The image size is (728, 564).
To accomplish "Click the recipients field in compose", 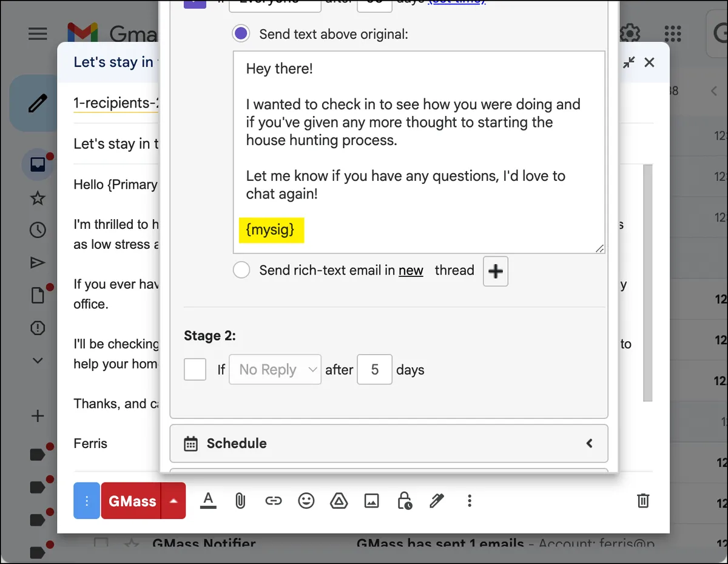I will pos(115,103).
